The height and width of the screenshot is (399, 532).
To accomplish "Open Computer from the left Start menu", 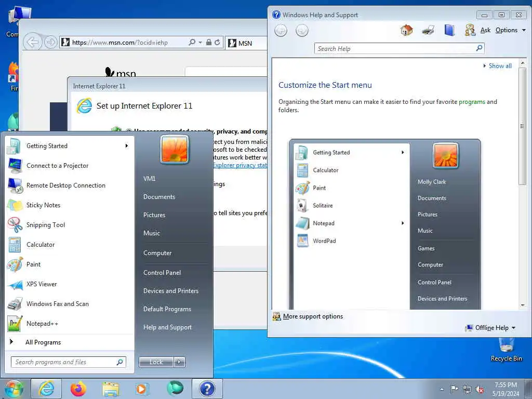I will [157, 253].
